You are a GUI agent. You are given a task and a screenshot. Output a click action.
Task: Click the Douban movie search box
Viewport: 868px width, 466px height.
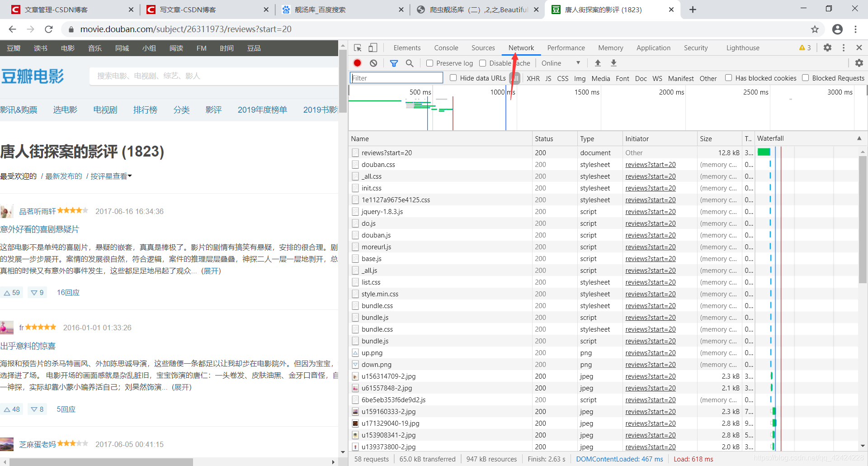coord(213,76)
